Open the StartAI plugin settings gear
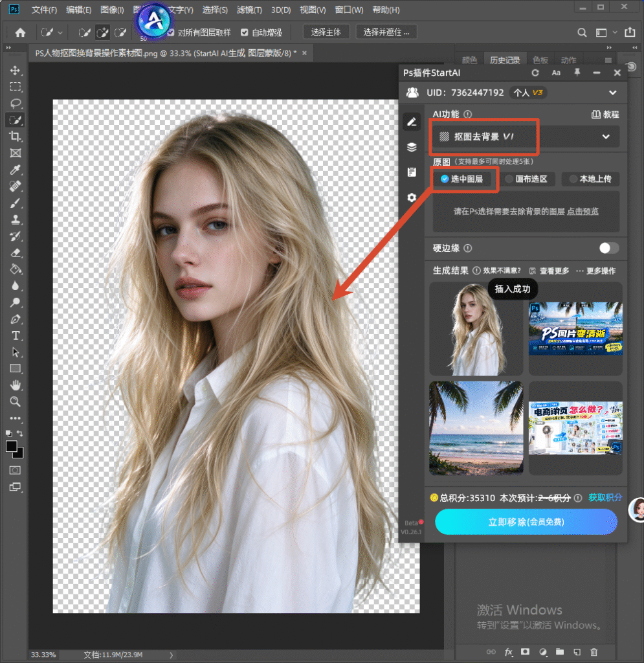The width and height of the screenshot is (644, 663). point(412,197)
